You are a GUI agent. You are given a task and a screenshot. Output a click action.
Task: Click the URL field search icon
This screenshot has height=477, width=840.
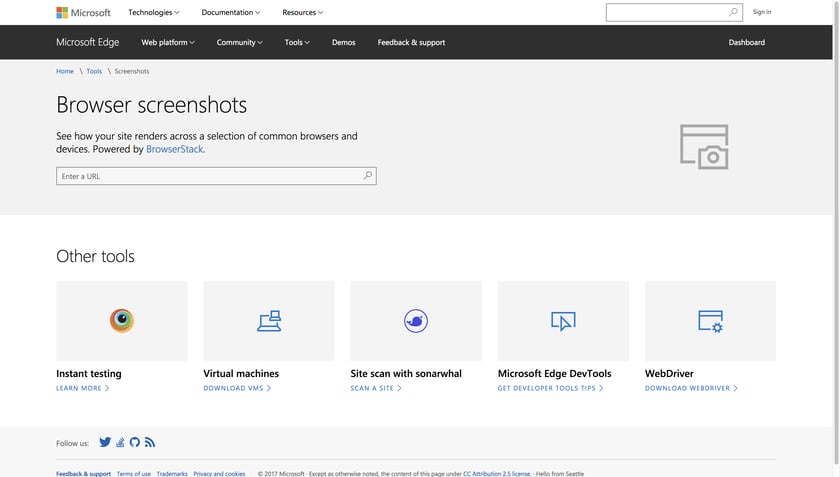[x=368, y=175]
